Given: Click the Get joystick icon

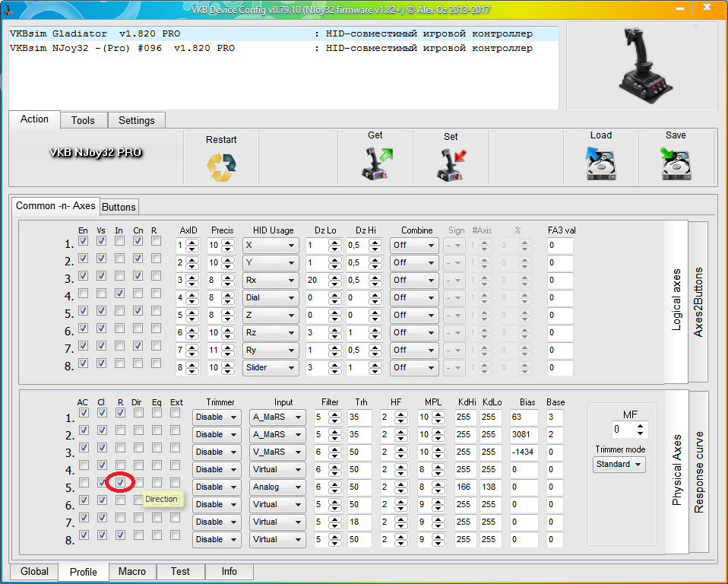Looking at the screenshot, I should click(x=375, y=163).
